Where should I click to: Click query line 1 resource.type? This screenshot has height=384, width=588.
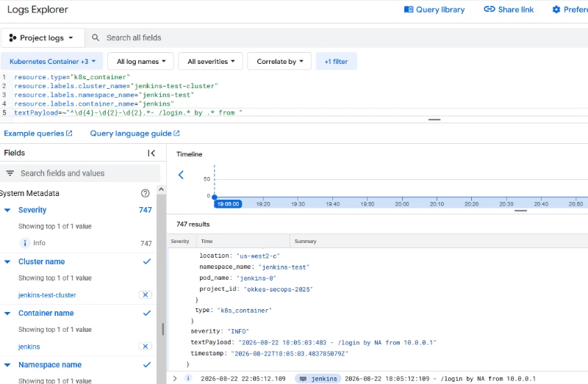[72, 77]
